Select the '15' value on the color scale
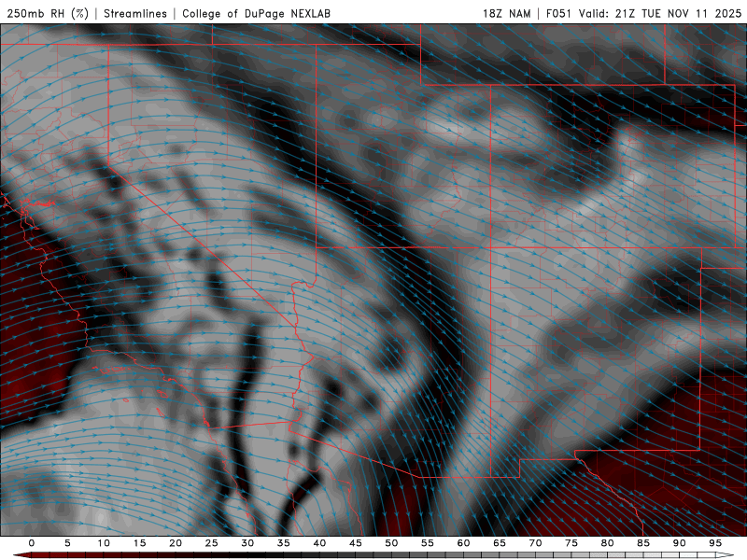 tap(139, 543)
